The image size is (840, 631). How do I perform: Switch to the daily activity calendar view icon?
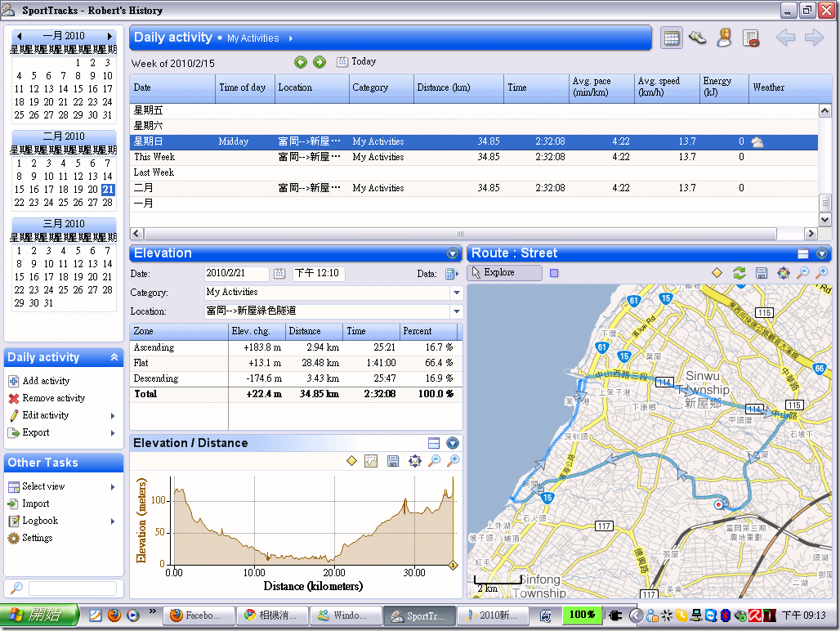pyautogui.click(x=671, y=38)
